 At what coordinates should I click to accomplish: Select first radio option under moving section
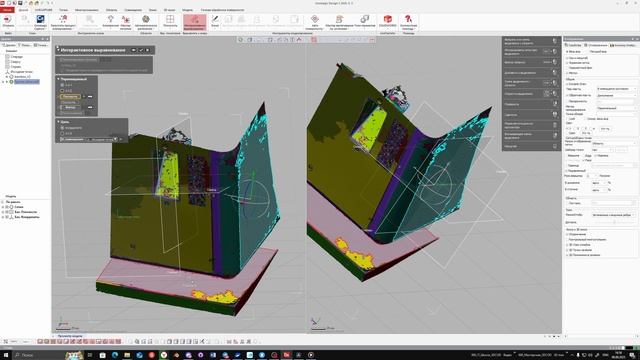coord(62,85)
